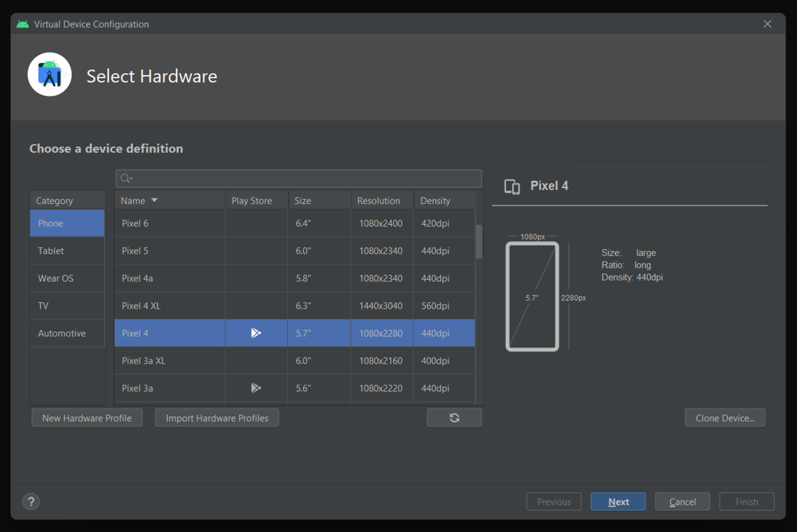The image size is (797, 532).
Task: Sort by Name column arrow
Action: pyautogui.click(x=154, y=200)
